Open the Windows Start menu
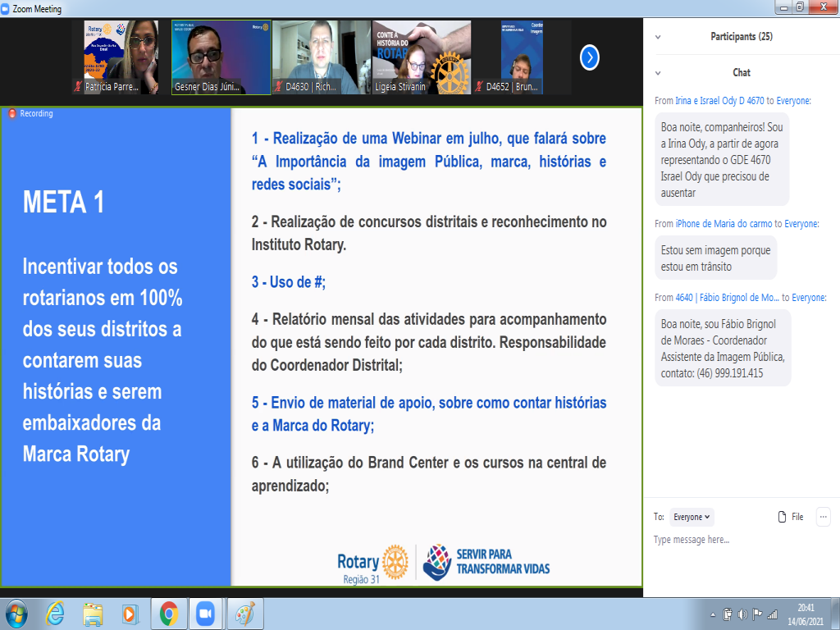This screenshot has height=630, width=840. pyautogui.click(x=16, y=614)
